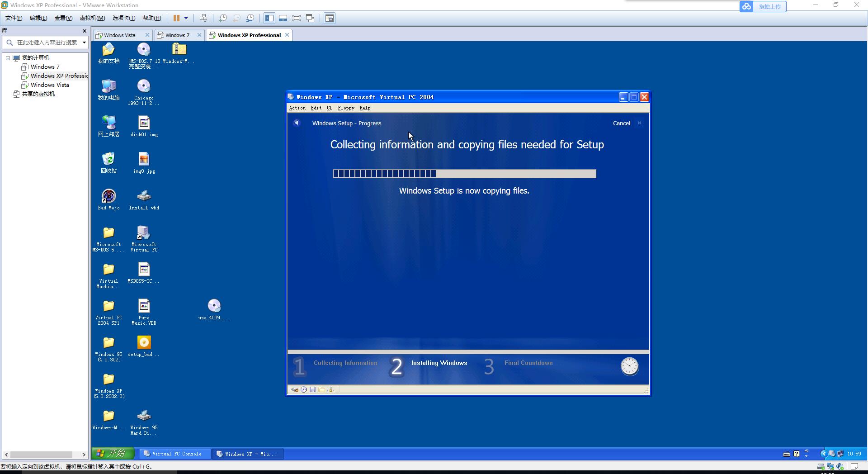The image size is (868, 474).
Task: Collapse the 我的计算机 tree node
Action: tap(8, 58)
